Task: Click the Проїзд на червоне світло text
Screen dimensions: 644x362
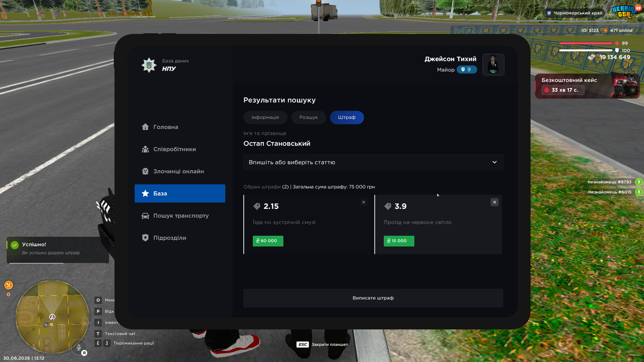Action: tap(417, 222)
